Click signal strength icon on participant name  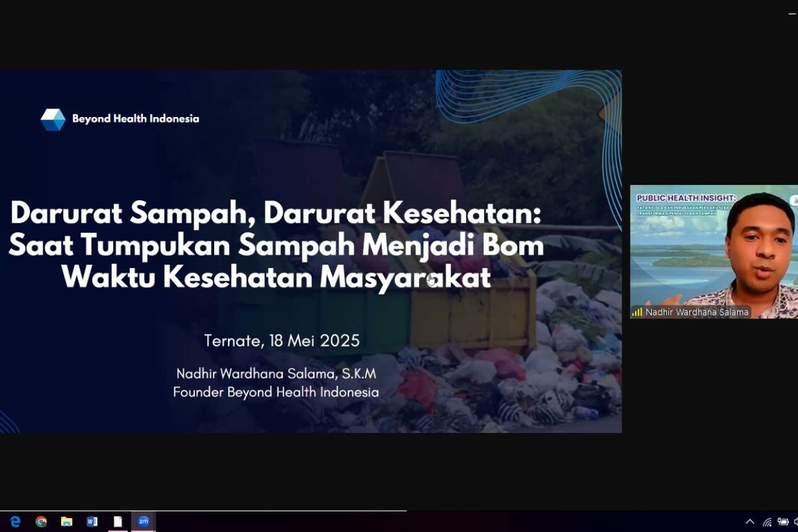click(637, 312)
